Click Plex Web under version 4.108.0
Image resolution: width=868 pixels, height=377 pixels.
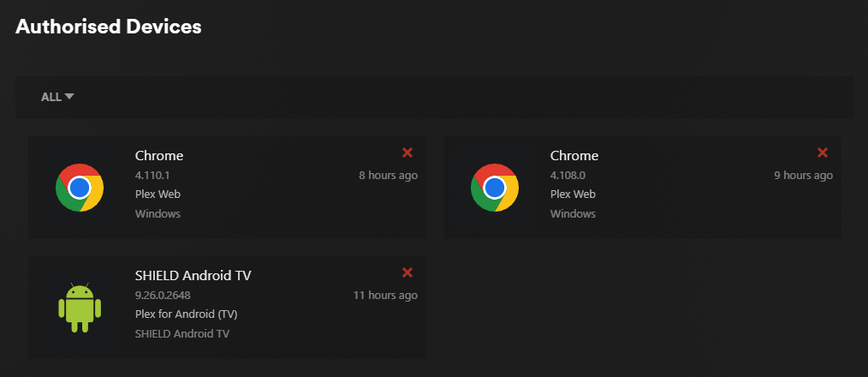point(573,194)
